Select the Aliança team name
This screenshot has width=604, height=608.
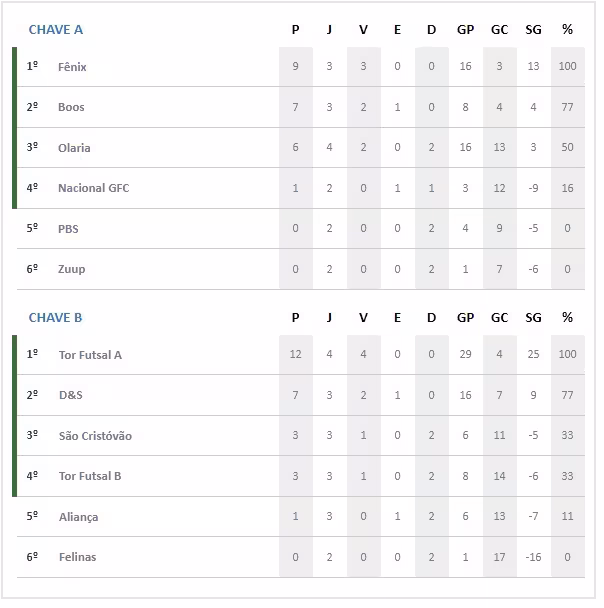[78, 517]
